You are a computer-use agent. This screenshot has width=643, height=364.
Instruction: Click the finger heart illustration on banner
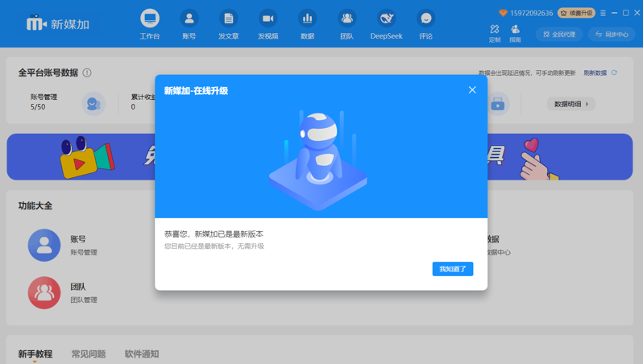[x=538, y=160]
